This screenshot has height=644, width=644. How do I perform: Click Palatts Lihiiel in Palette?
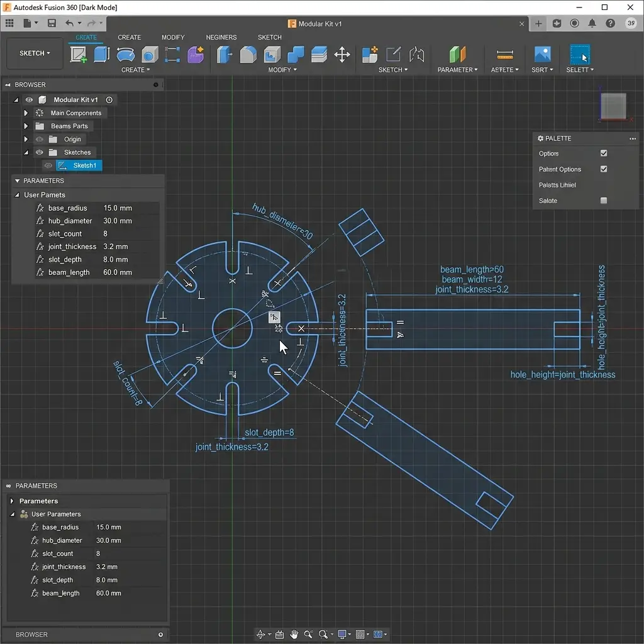point(557,185)
